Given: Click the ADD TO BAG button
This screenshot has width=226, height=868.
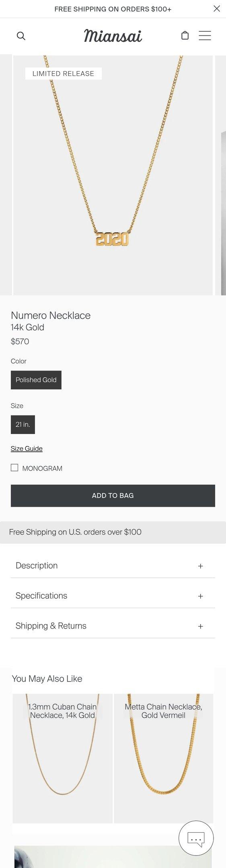Looking at the screenshot, I should 113,495.
